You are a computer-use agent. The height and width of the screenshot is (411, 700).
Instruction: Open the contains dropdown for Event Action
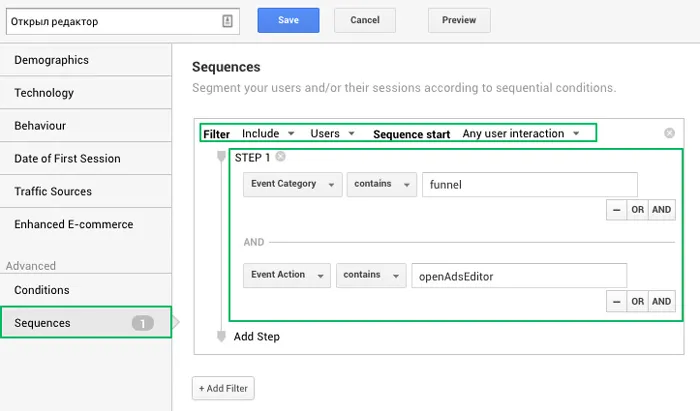[371, 275]
